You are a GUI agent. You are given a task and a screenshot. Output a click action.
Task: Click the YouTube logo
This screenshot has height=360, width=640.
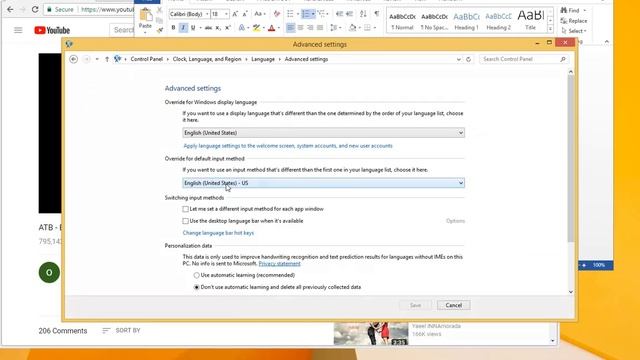(x=52, y=30)
